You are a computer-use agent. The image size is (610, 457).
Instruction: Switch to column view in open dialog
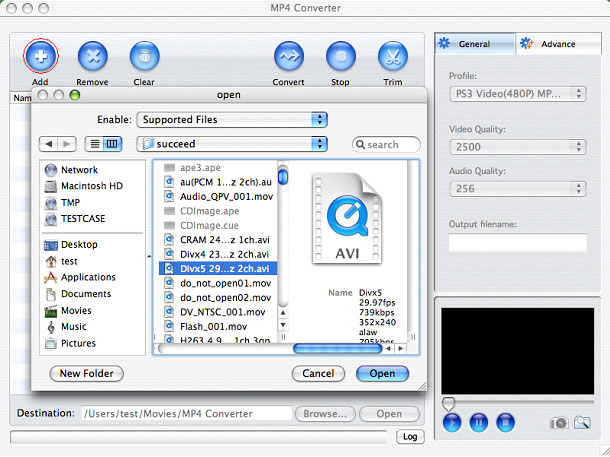[x=112, y=144]
